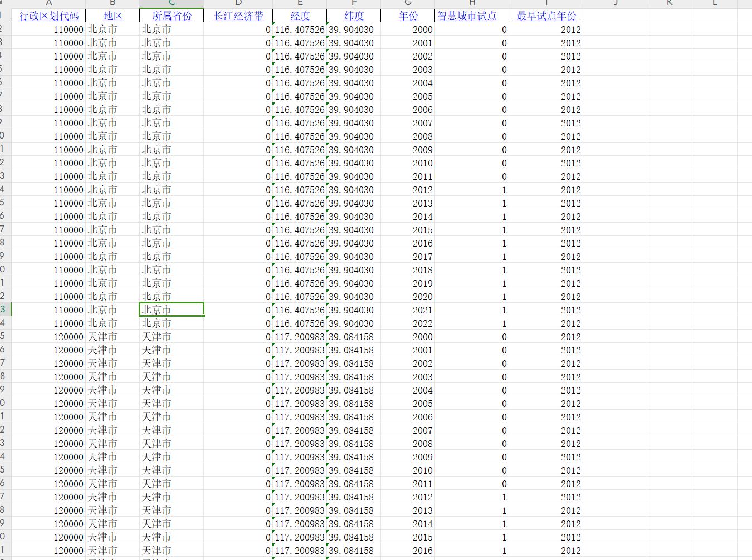
Task: Select 年份 column cell 2012 for 北京市
Action: pos(408,190)
